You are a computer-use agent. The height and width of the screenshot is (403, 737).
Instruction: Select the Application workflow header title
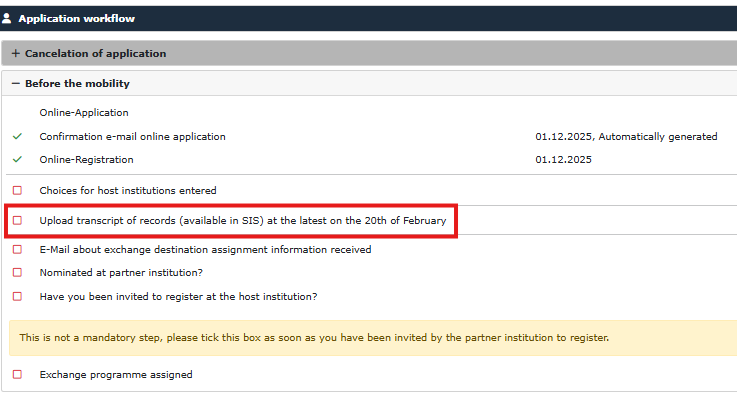point(76,18)
